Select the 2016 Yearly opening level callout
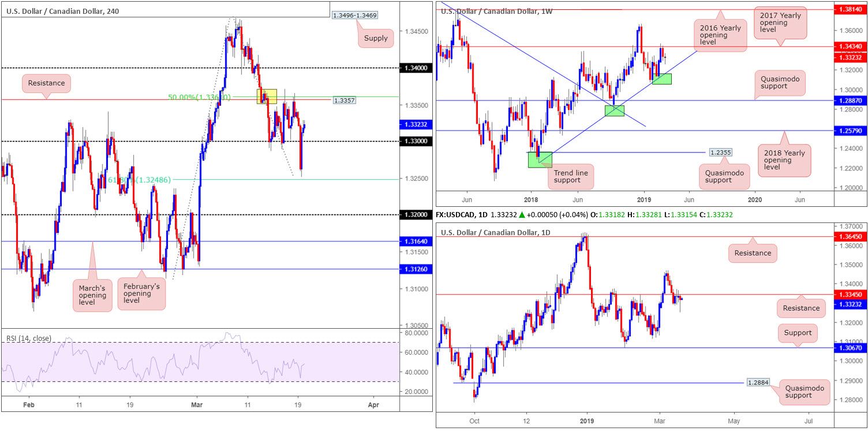The image size is (868, 431). [721, 36]
